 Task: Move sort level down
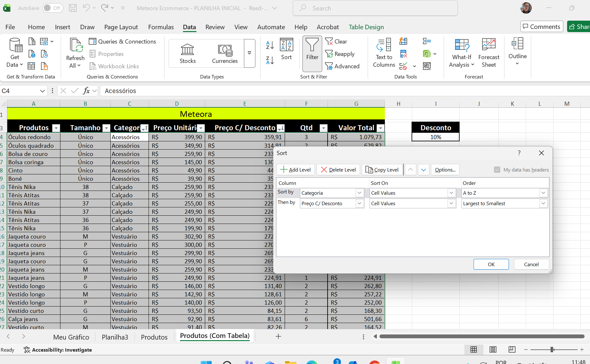(424, 170)
